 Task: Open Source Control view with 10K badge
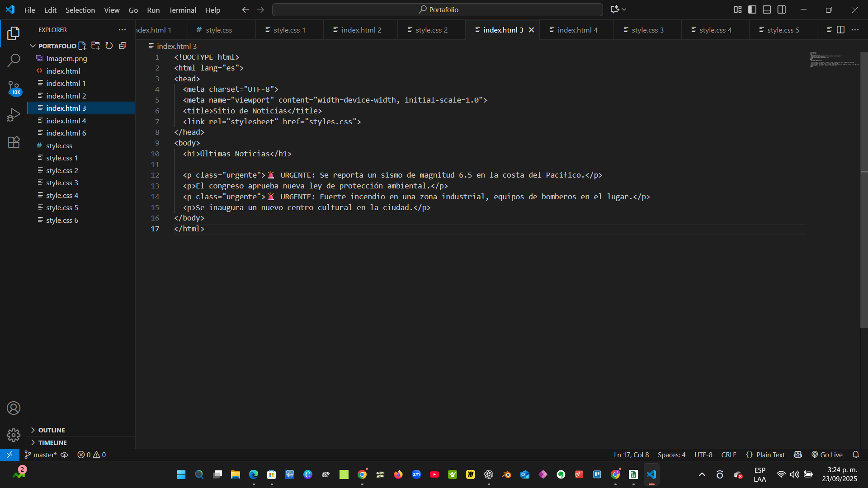[14, 88]
